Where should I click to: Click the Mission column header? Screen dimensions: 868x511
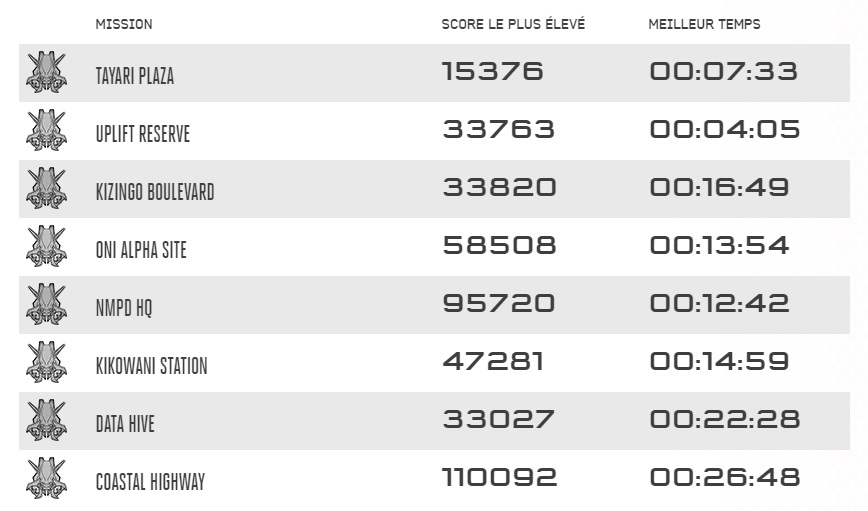124,24
